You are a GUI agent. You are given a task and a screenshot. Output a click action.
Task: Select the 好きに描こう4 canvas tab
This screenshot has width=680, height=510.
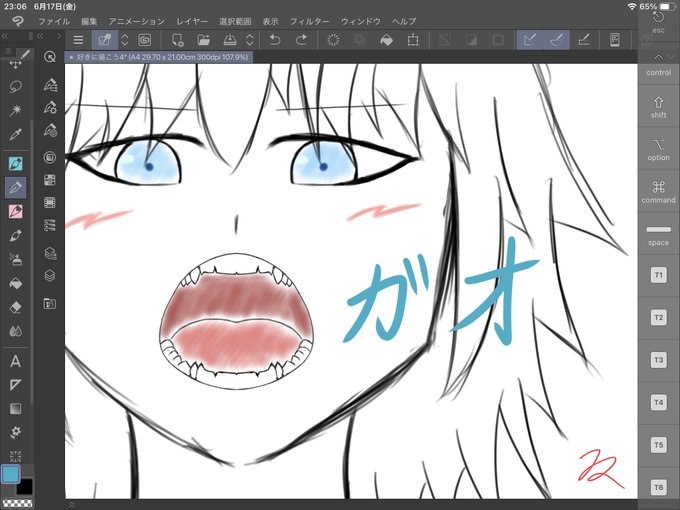coord(159,57)
